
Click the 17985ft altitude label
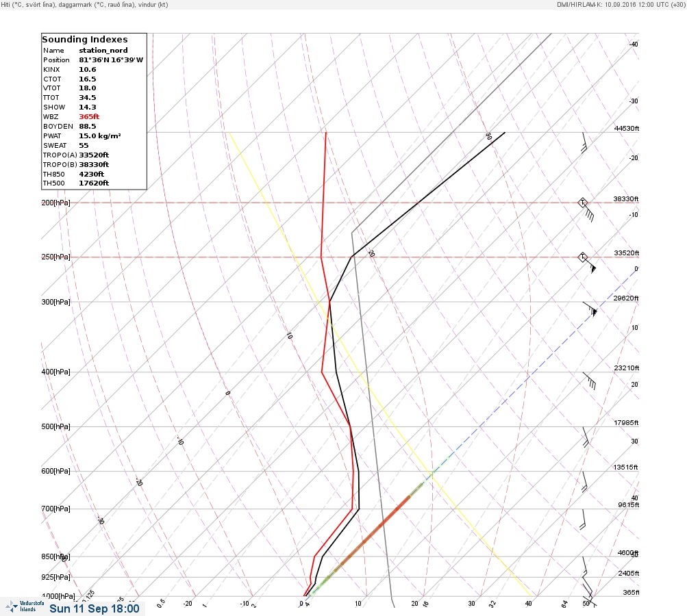pyautogui.click(x=626, y=423)
